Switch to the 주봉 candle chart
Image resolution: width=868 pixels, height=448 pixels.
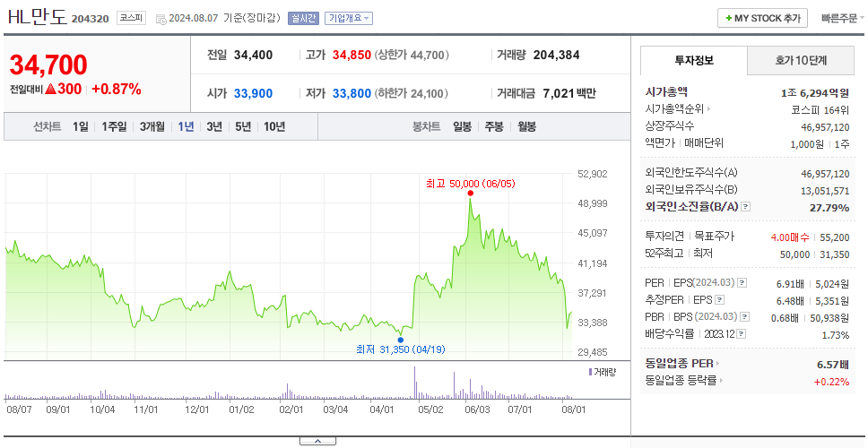494,126
